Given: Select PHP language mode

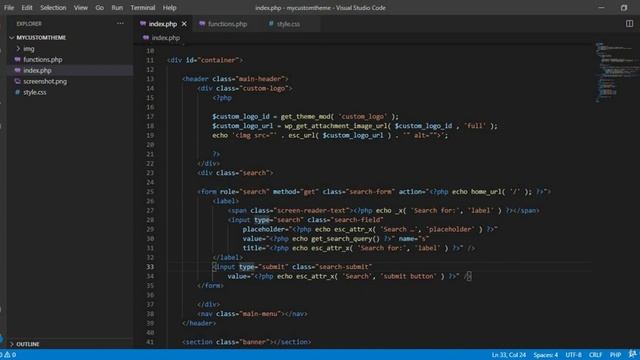Looking at the screenshot, I should point(615,355).
